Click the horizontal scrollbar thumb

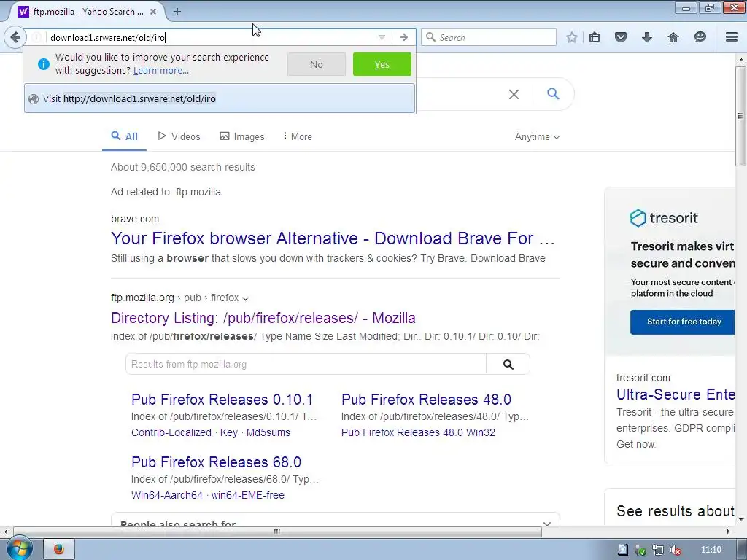tap(277, 532)
